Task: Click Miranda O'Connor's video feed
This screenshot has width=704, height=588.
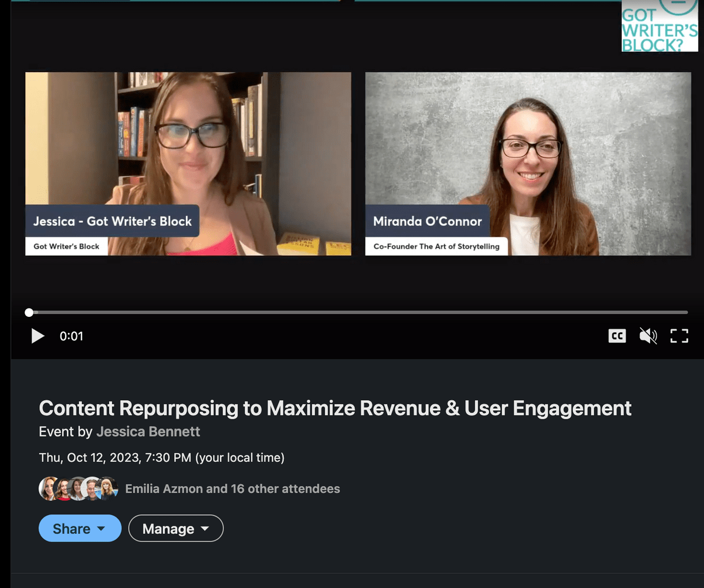Action: [528, 164]
